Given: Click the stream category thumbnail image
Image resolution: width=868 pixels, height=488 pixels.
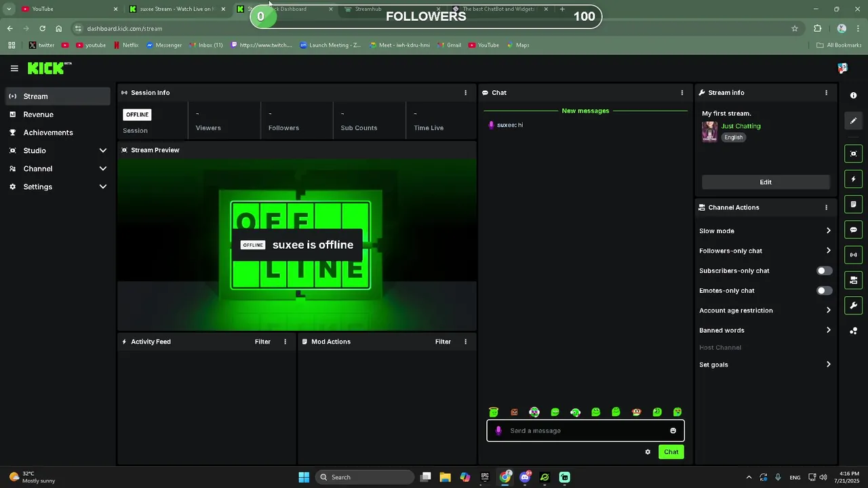Looking at the screenshot, I should [x=710, y=131].
